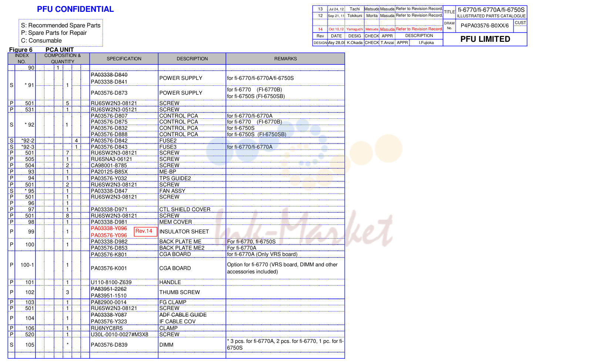Select the BACK PLATE ME2 entry

[x=182, y=248]
